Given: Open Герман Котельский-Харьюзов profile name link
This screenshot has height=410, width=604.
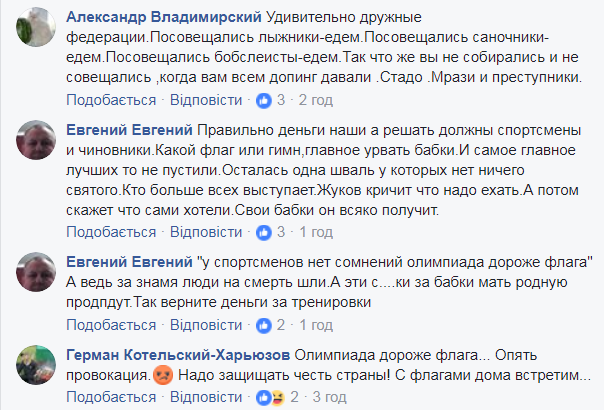Looking at the screenshot, I should pos(178,355).
